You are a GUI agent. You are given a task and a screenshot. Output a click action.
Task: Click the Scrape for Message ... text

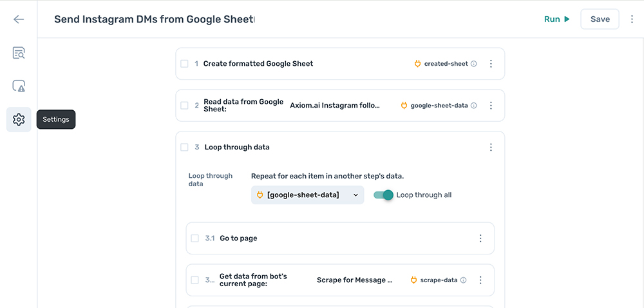[354, 280]
